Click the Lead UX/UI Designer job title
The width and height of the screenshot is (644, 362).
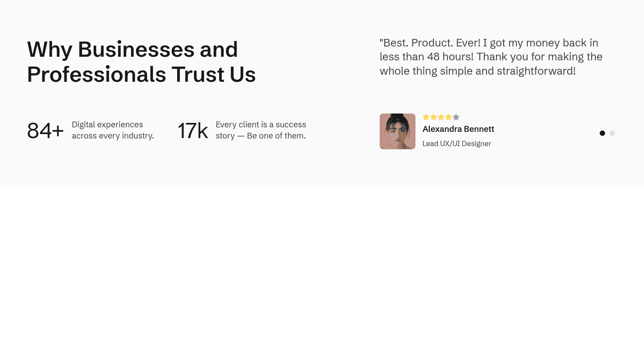[457, 144]
